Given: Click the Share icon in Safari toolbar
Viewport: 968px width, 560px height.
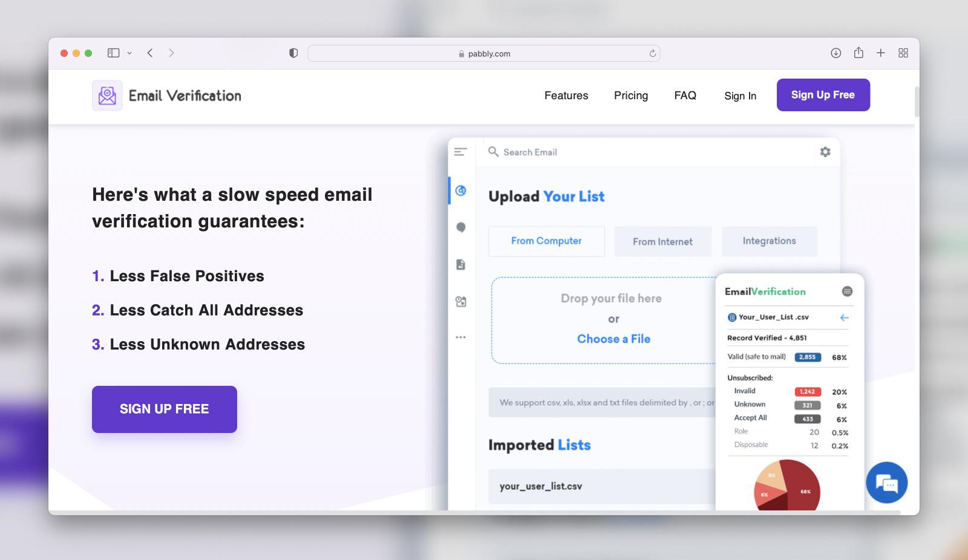Looking at the screenshot, I should click(858, 53).
